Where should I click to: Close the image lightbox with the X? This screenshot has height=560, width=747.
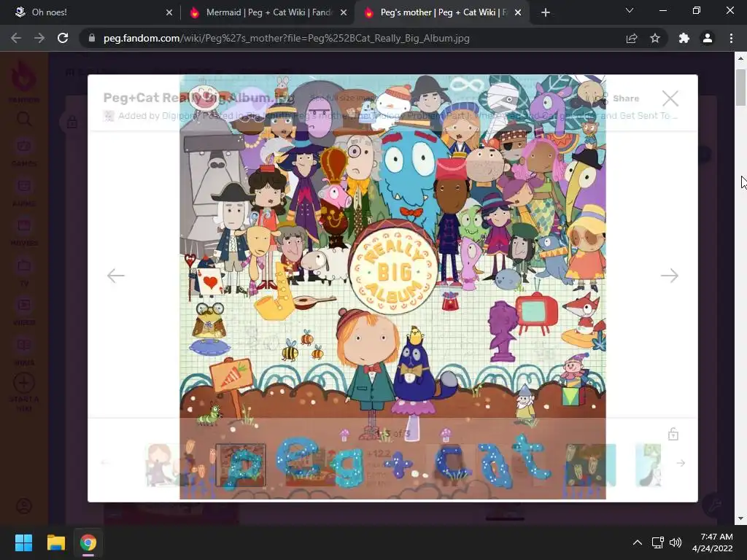(x=670, y=98)
